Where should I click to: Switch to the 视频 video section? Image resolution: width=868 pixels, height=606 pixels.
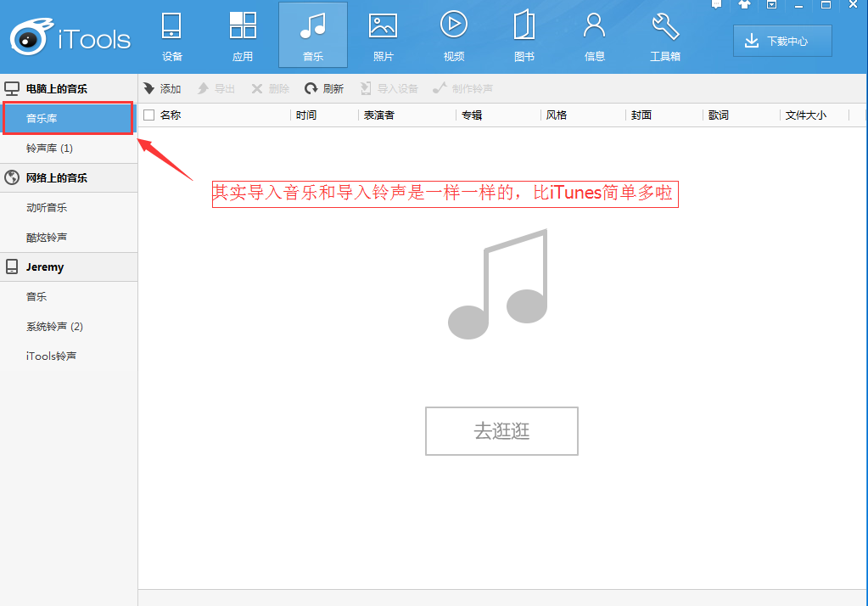tap(453, 36)
